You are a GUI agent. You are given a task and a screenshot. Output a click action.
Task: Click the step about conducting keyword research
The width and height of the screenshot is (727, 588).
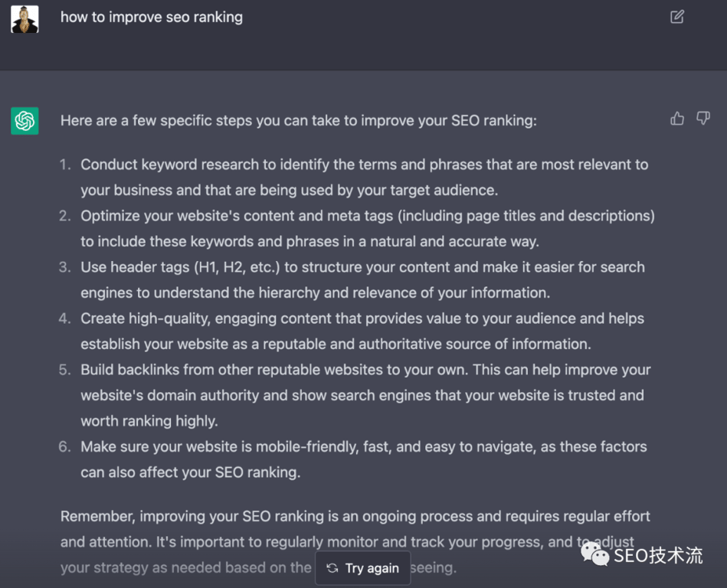point(364,177)
